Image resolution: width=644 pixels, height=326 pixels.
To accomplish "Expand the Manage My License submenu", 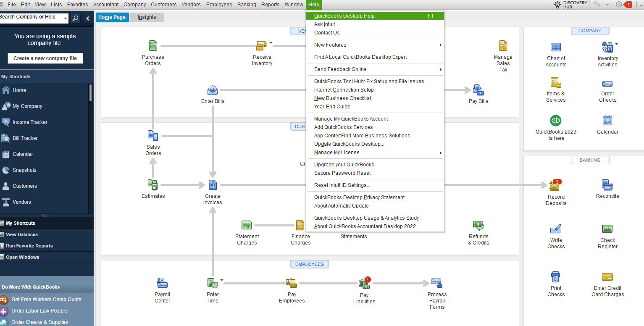I will pos(440,152).
